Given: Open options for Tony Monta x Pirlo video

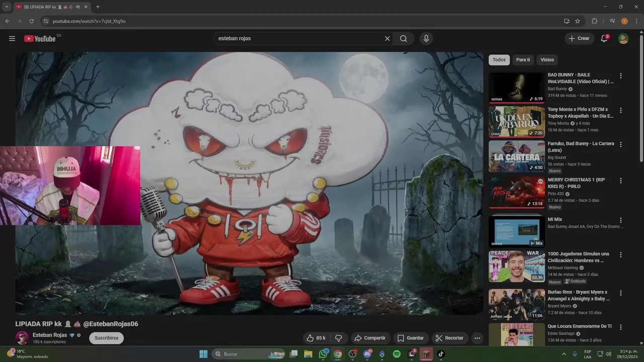Looking at the screenshot, I should [620, 110].
